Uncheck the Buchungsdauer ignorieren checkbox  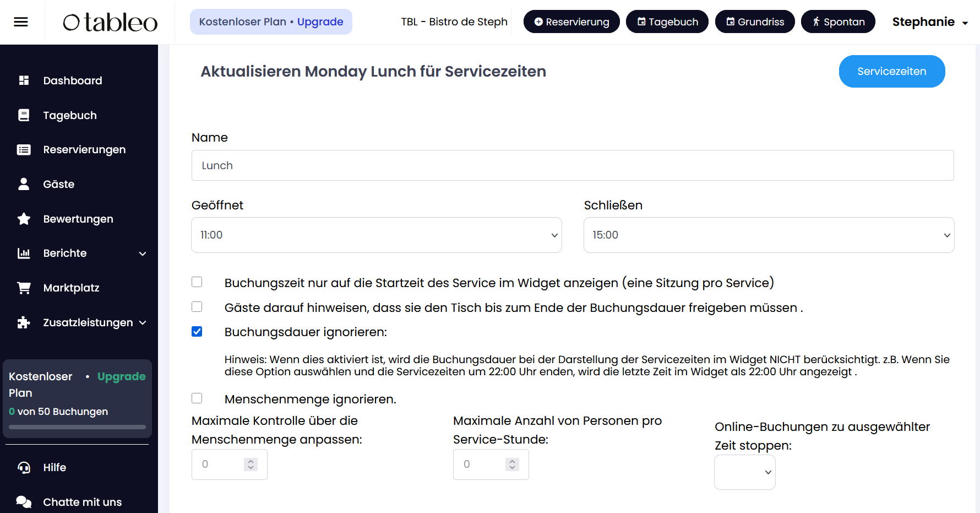coord(197,332)
